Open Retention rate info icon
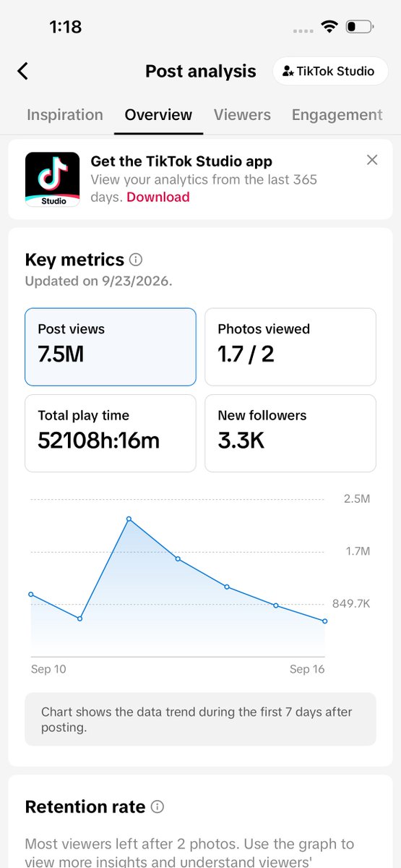401x868 pixels. click(157, 807)
